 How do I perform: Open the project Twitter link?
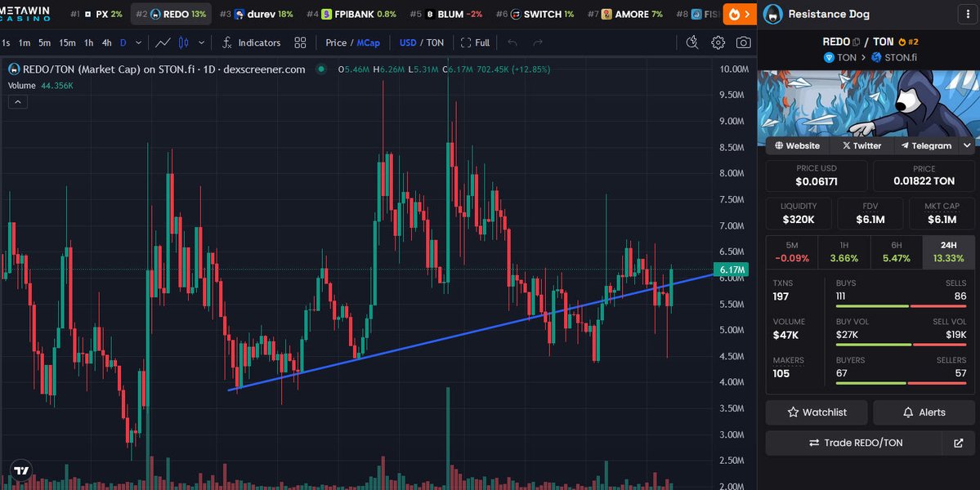click(861, 145)
